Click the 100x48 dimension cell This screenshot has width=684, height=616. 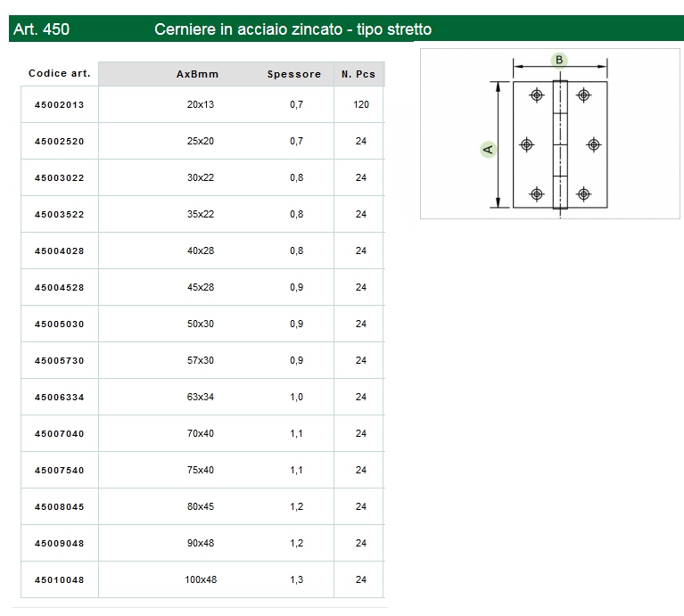click(201, 579)
